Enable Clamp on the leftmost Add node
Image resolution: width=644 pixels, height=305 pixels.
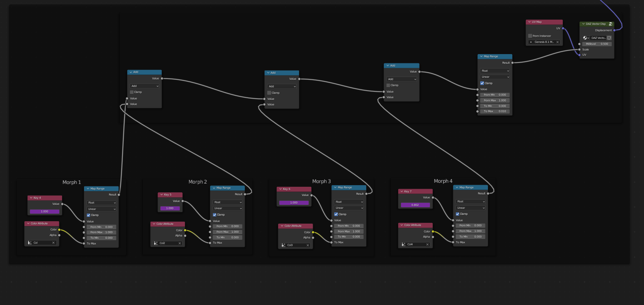coord(132,92)
